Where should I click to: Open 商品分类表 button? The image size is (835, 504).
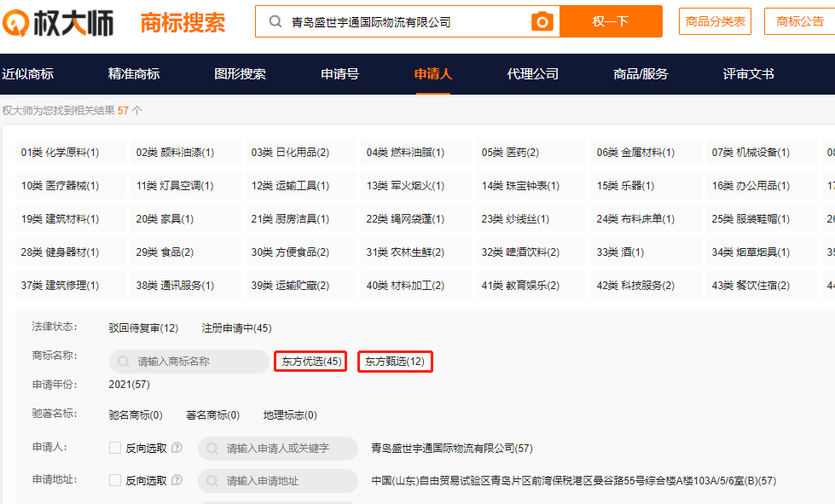pos(716,21)
